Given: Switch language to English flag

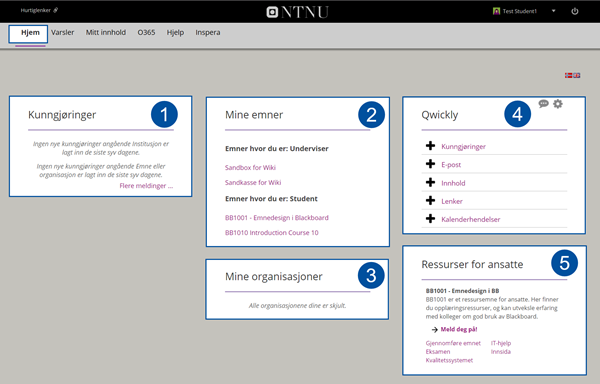Looking at the screenshot, I should point(576,75).
